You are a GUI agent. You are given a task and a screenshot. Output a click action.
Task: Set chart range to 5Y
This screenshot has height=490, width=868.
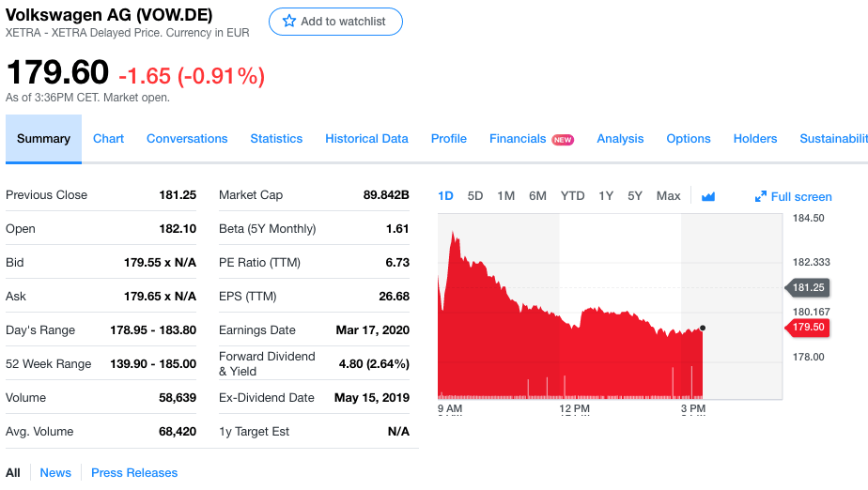pos(635,196)
